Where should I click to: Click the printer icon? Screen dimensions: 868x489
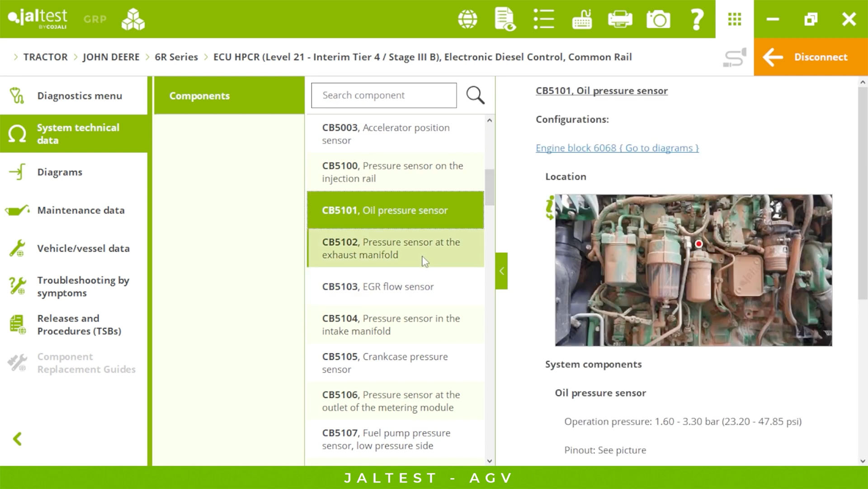(x=620, y=19)
